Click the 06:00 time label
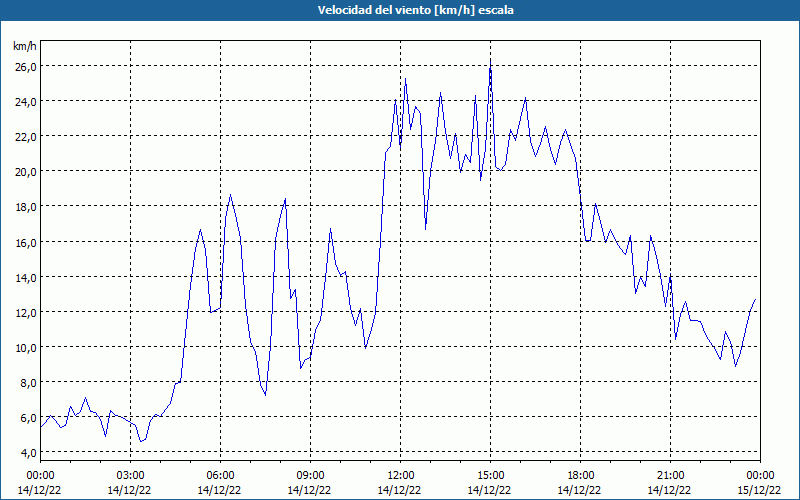This screenshot has height=500, width=800. tap(220, 476)
